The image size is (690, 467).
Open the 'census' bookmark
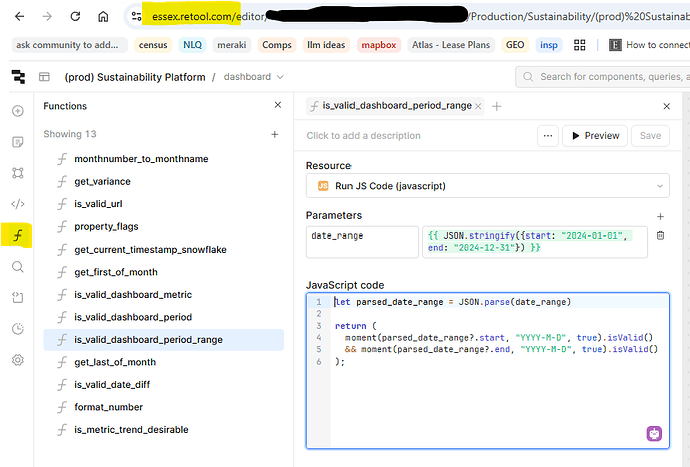point(153,45)
